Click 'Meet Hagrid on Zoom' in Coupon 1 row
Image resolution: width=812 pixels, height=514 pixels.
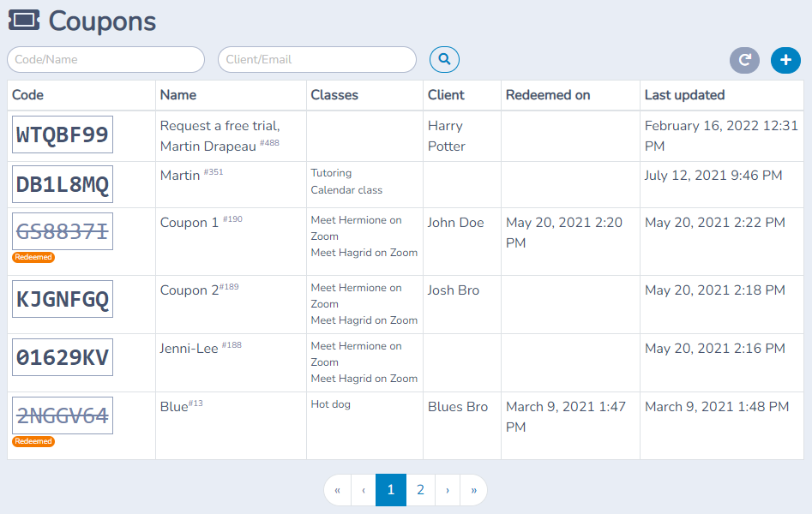point(364,253)
